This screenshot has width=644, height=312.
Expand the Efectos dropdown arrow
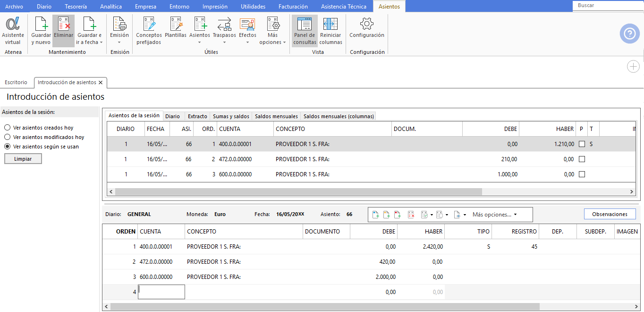[x=247, y=43]
